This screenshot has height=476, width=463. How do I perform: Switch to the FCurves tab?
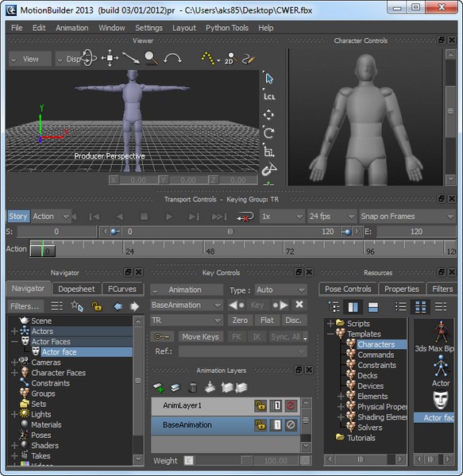click(x=122, y=289)
